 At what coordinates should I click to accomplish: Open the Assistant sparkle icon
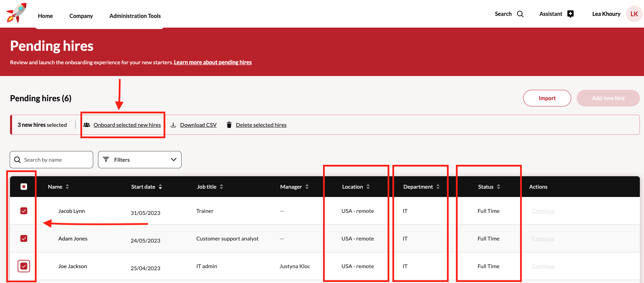pos(570,14)
